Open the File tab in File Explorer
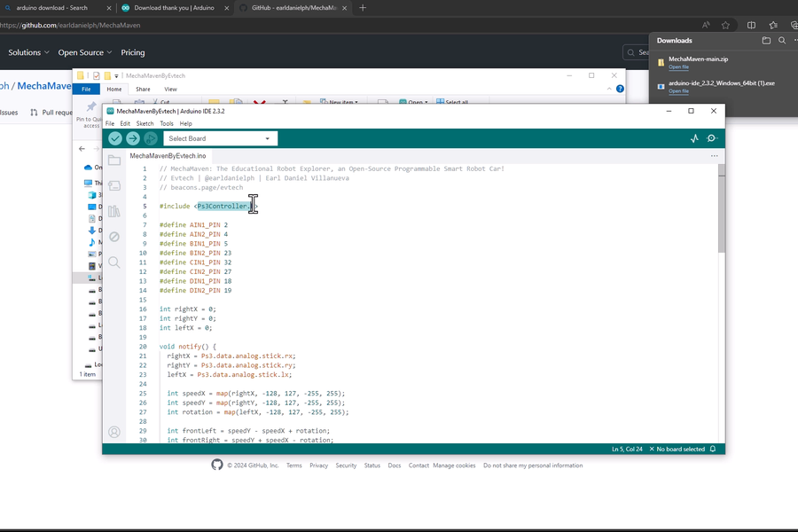 coord(87,89)
